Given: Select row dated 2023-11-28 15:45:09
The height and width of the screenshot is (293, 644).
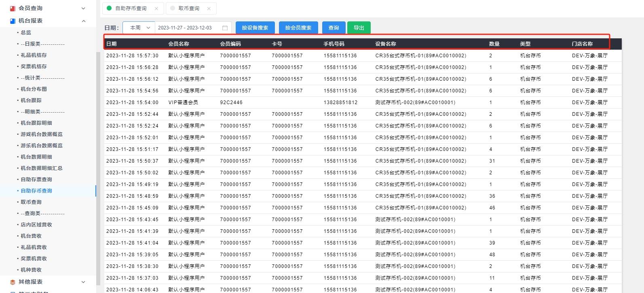Looking at the screenshot, I should (x=363, y=208).
